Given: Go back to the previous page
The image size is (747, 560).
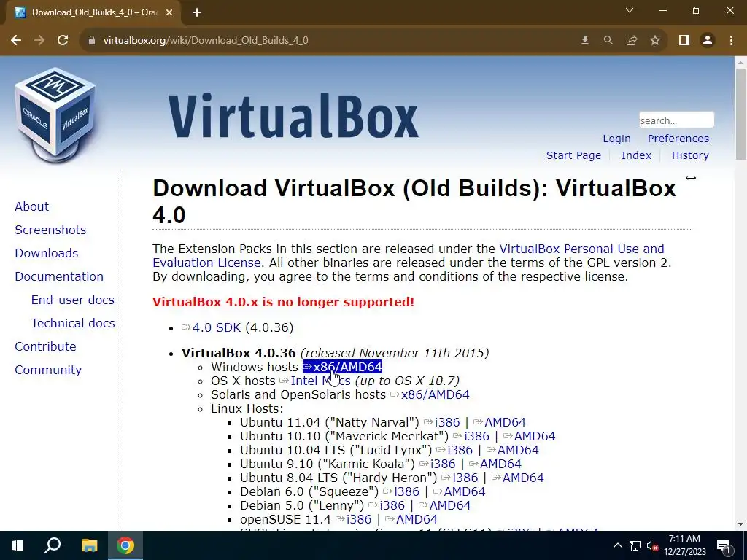Looking at the screenshot, I should [x=16, y=41].
